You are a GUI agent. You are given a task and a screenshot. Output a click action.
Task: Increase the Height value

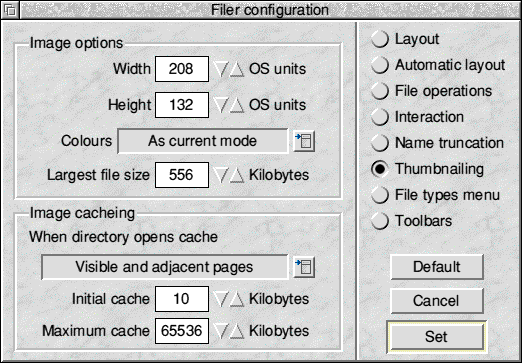tap(237, 105)
